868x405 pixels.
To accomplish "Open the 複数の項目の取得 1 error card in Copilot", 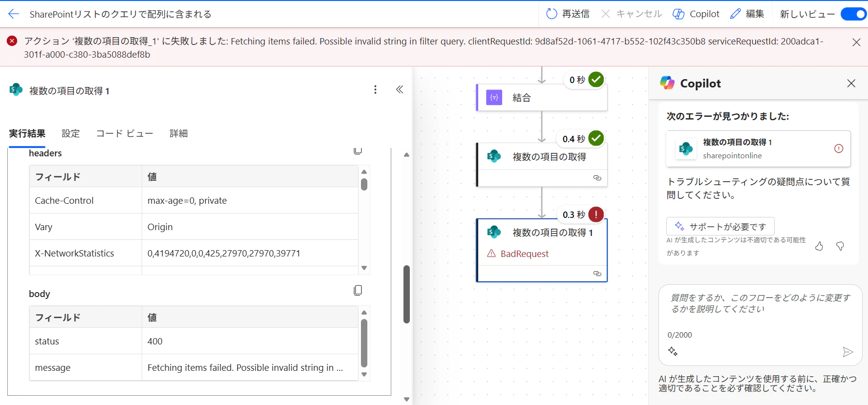I will 758,149.
